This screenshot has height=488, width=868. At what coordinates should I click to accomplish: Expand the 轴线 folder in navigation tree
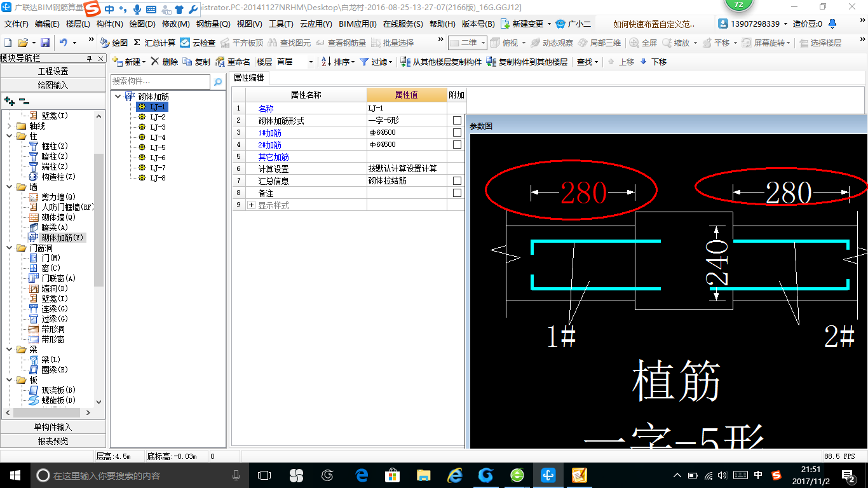(x=9, y=126)
